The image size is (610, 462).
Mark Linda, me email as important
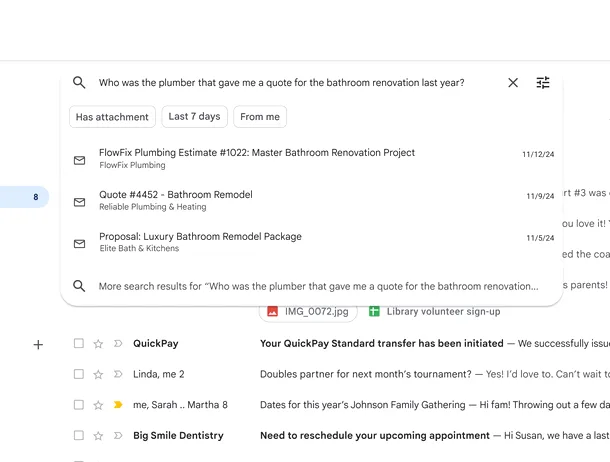click(118, 374)
